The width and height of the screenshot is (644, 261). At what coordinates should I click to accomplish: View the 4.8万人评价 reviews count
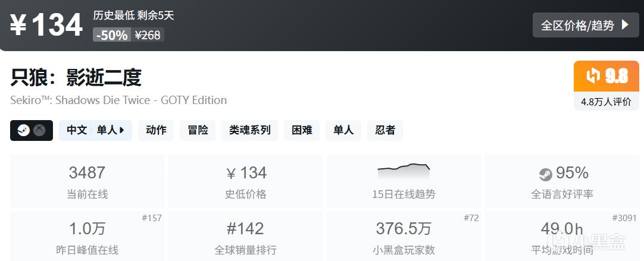[607, 102]
